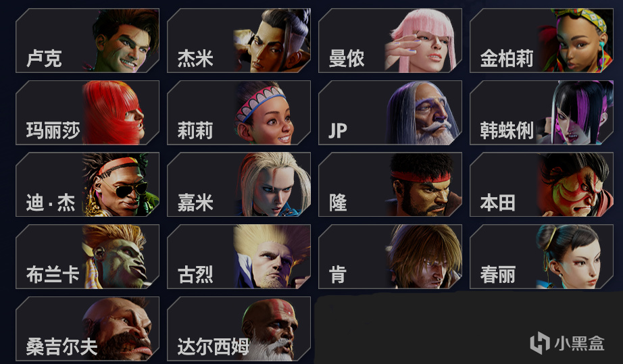
Task: Choose the 嘉米 character card
Action: [x=239, y=184]
